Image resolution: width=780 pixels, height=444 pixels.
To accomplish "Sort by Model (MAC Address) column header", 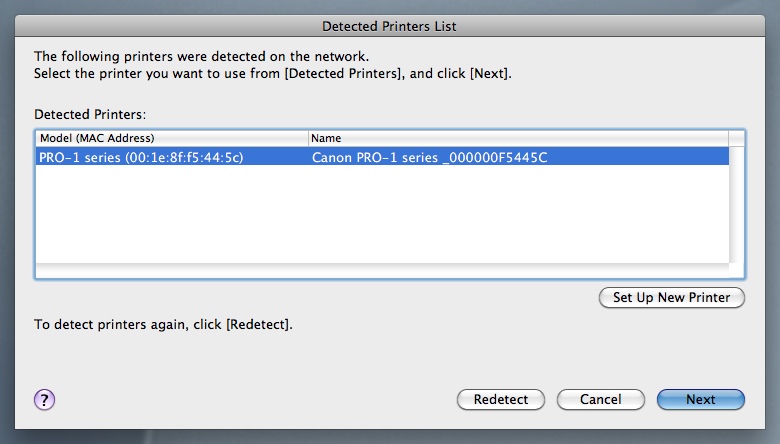I will point(170,137).
